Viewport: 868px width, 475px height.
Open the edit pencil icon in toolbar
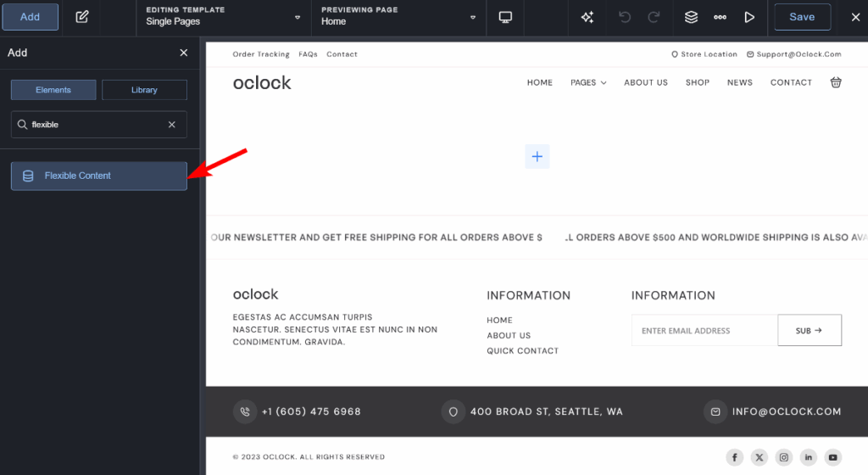81,17
